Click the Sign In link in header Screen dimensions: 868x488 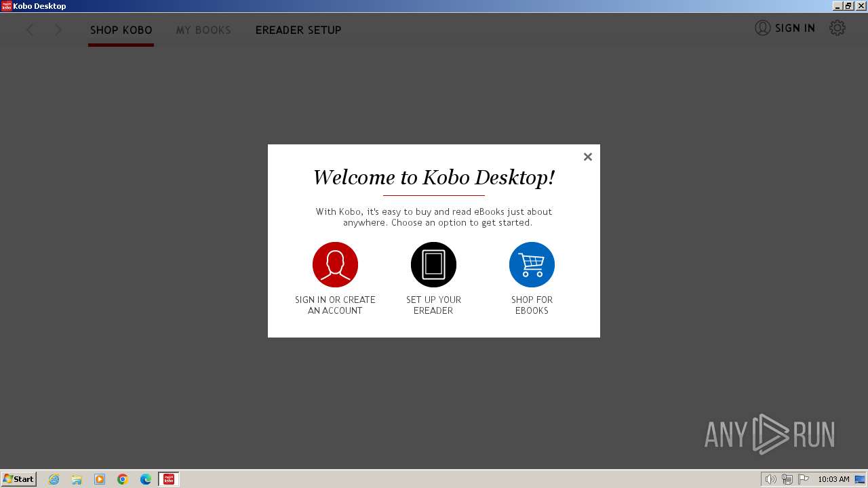tap(795, 28)
